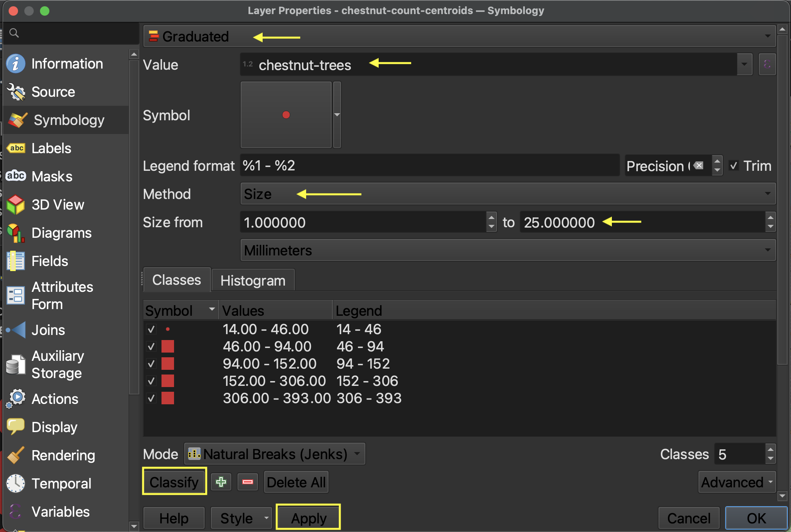Expand the Method Size dropdown

pyautogui.click(x=508, y=194)
